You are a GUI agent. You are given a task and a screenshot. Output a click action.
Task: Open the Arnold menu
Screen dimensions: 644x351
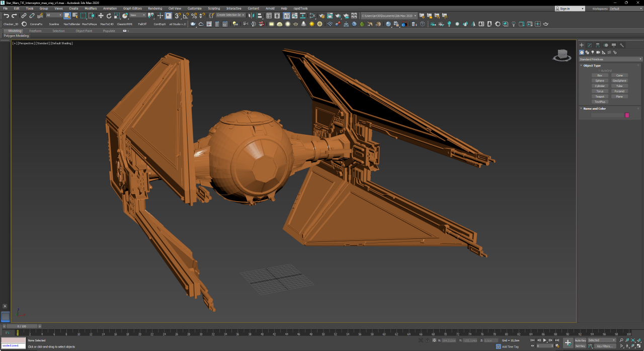point(270,9)
